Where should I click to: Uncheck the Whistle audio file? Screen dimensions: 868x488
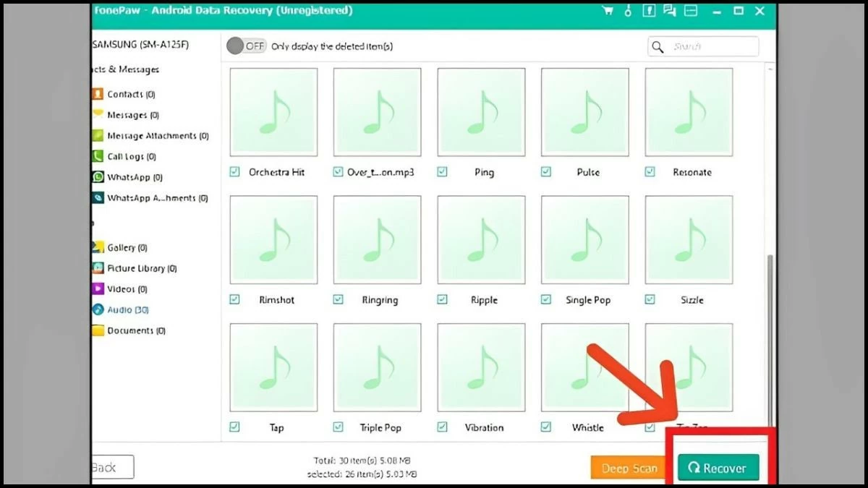pyautogui.click(x=546, y=427)
